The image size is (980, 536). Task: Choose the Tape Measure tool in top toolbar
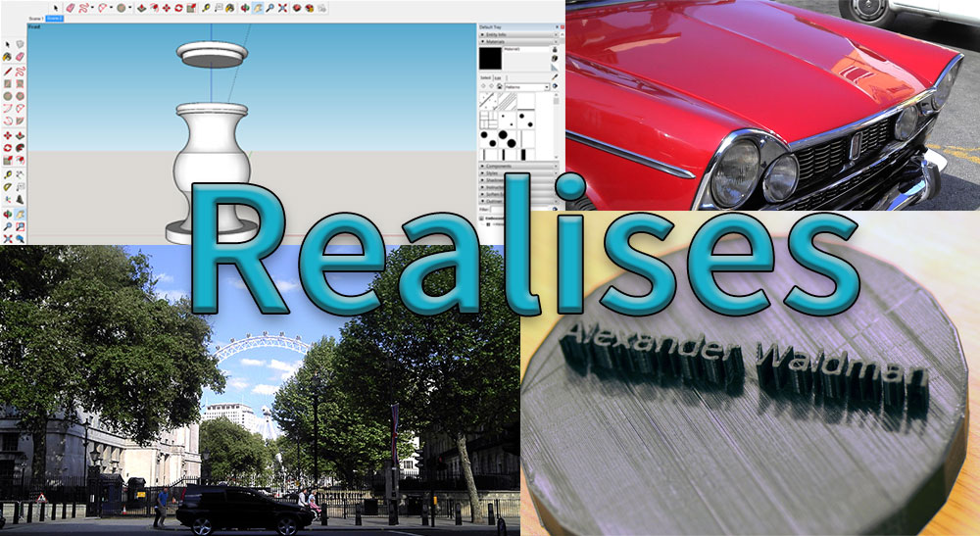206,8
